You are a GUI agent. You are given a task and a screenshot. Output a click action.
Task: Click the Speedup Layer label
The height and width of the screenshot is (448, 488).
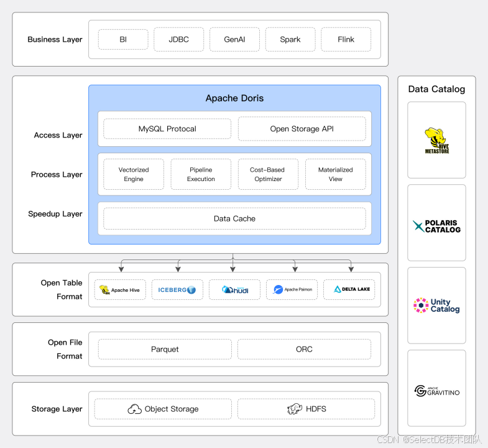(x=55, y=213)
